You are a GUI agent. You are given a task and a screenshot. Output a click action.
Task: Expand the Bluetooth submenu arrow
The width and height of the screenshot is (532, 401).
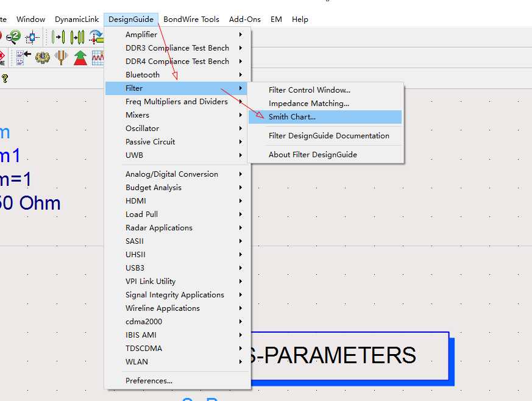coord(240,74)
